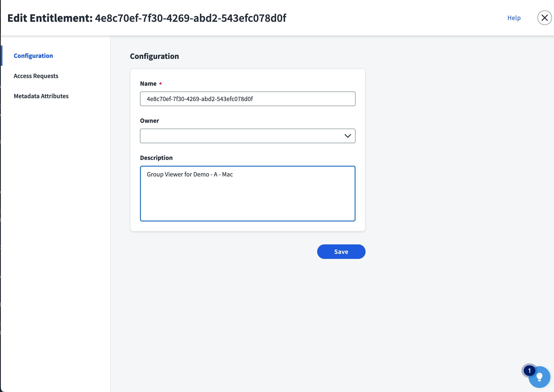Open the Owner selection field
This screenshot has width=554, height=392.
(x=248, y=136)
